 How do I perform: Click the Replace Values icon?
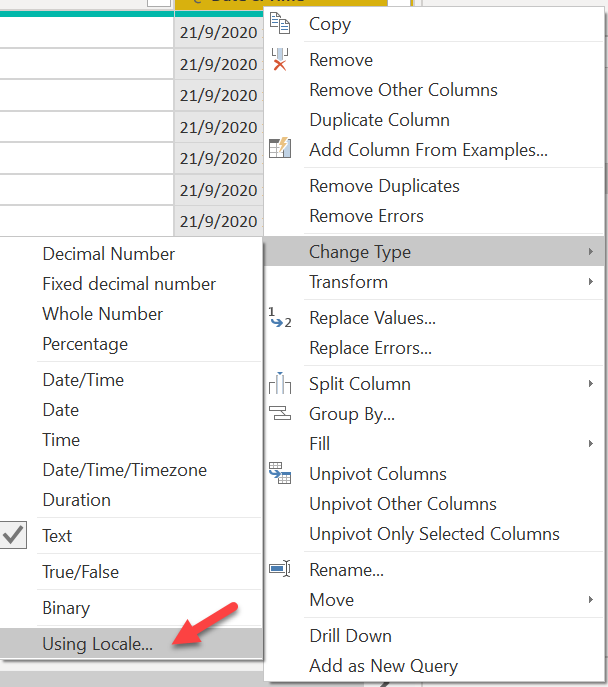click(x=279, y=318)
